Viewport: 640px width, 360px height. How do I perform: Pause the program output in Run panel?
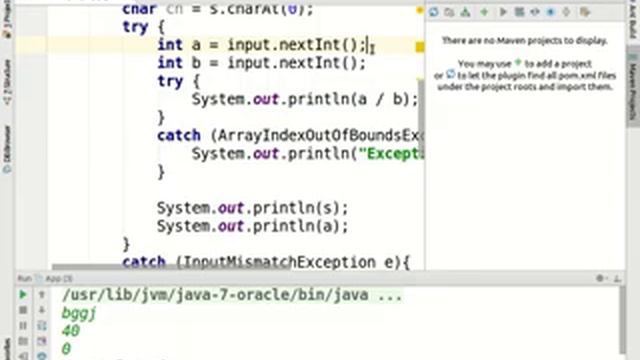23,326
